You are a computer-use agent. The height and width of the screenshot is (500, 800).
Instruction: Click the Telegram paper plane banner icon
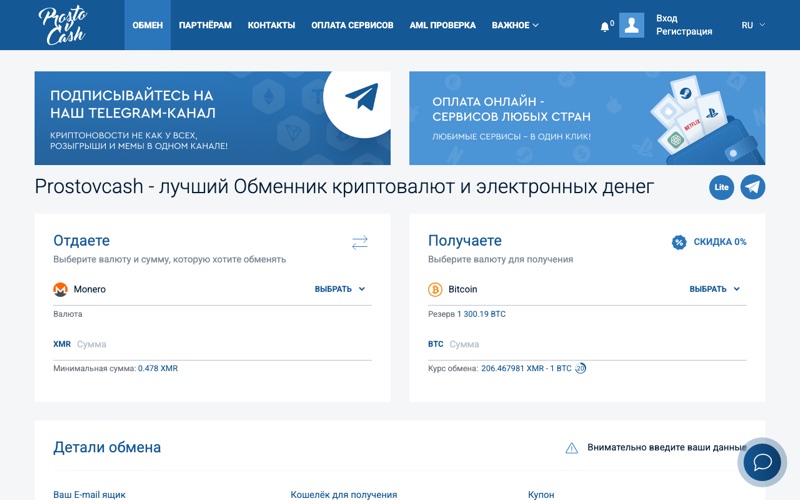(361, 96)
